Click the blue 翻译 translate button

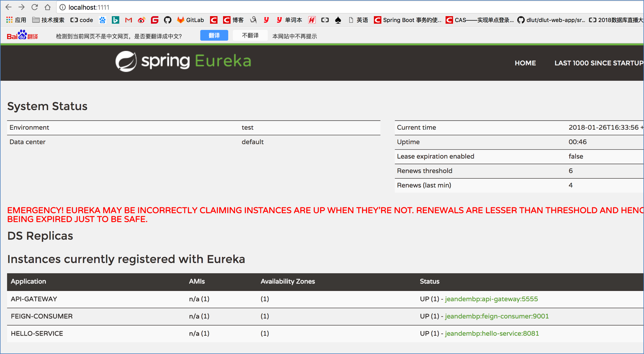(214, 36)
